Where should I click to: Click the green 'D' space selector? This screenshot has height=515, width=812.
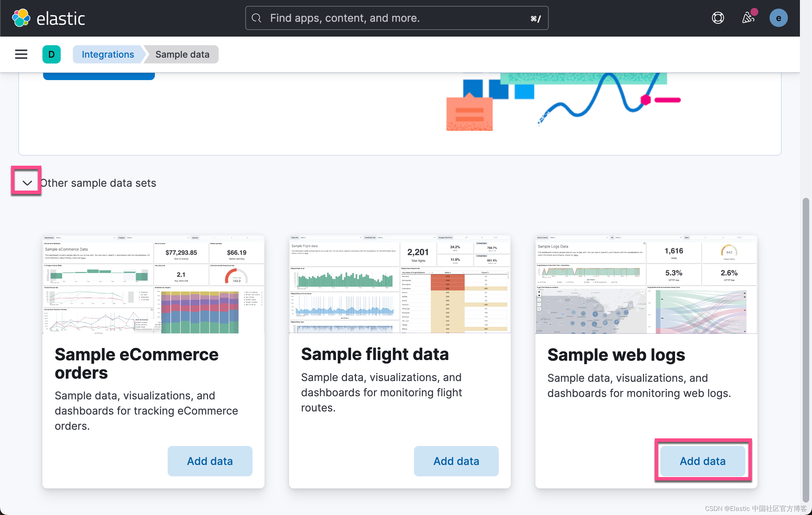[x=51, y=54]
